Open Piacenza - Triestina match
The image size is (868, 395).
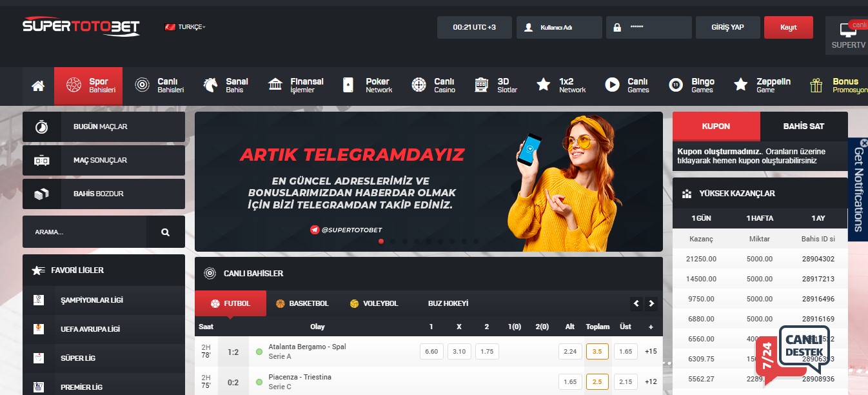point(300,377)
